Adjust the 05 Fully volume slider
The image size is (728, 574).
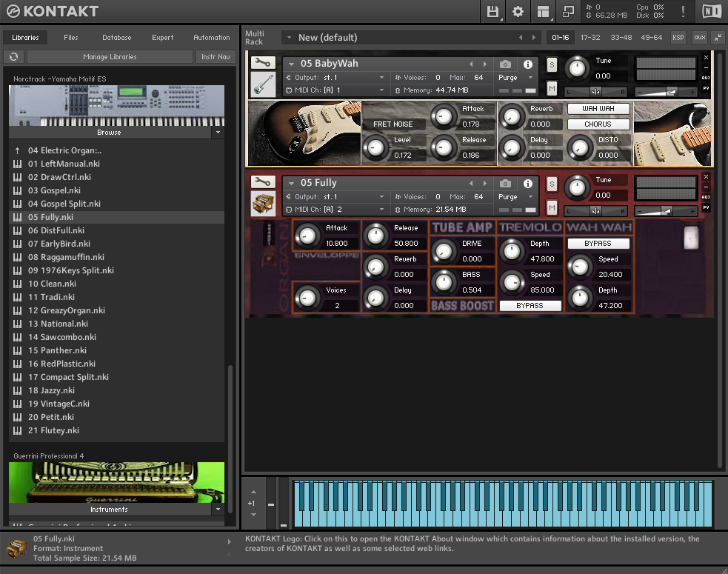(x=665, y=211)
